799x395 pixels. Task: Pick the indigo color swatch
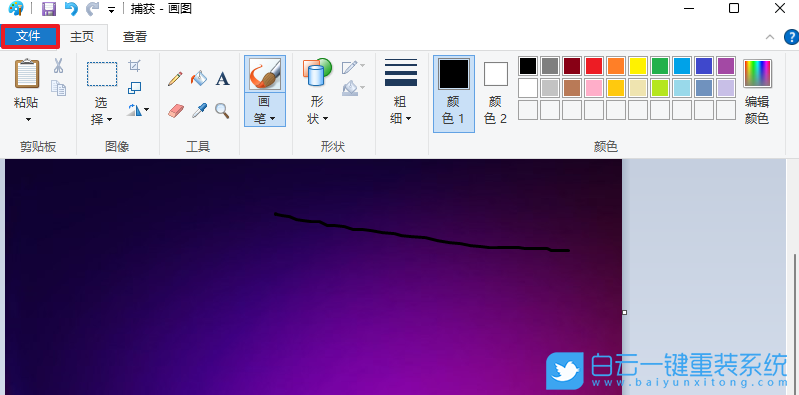click(704, 66)
